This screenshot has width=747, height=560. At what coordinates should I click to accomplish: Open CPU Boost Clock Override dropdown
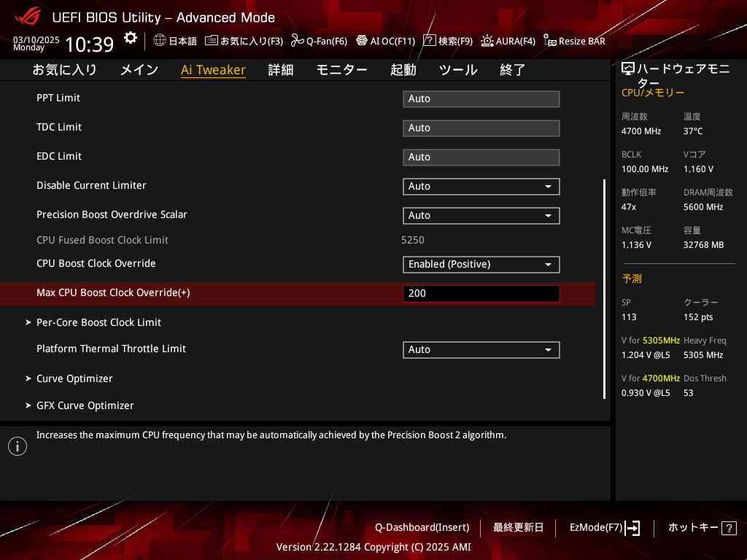[x=481, y=264]
